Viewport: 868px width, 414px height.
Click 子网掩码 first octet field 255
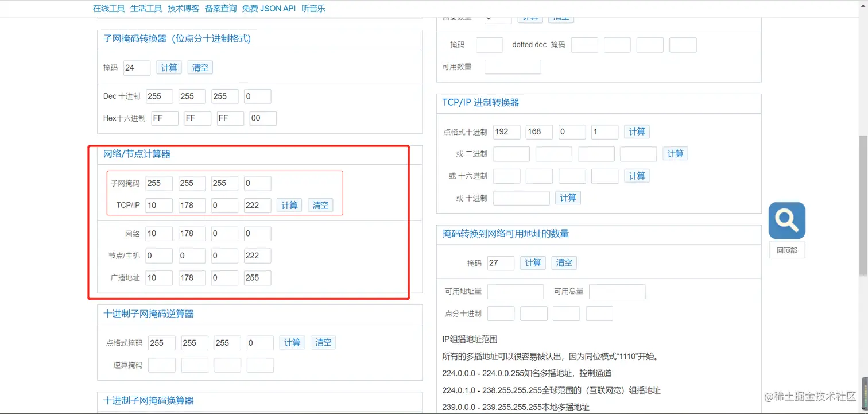(x=159, y=183)
